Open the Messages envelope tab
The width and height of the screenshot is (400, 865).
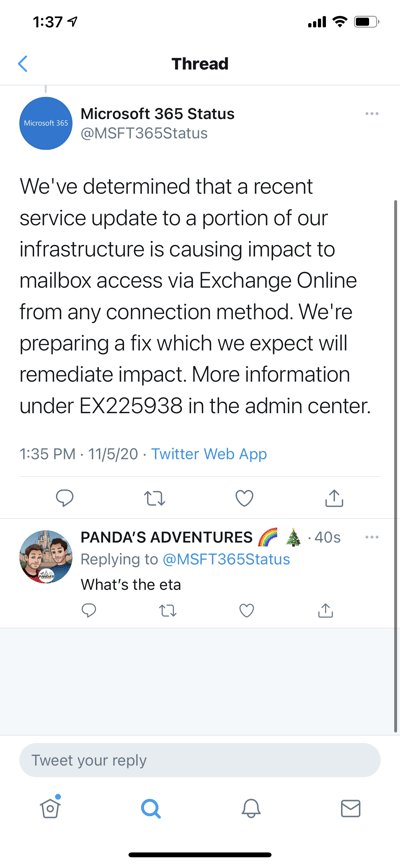tap(350, 808)
